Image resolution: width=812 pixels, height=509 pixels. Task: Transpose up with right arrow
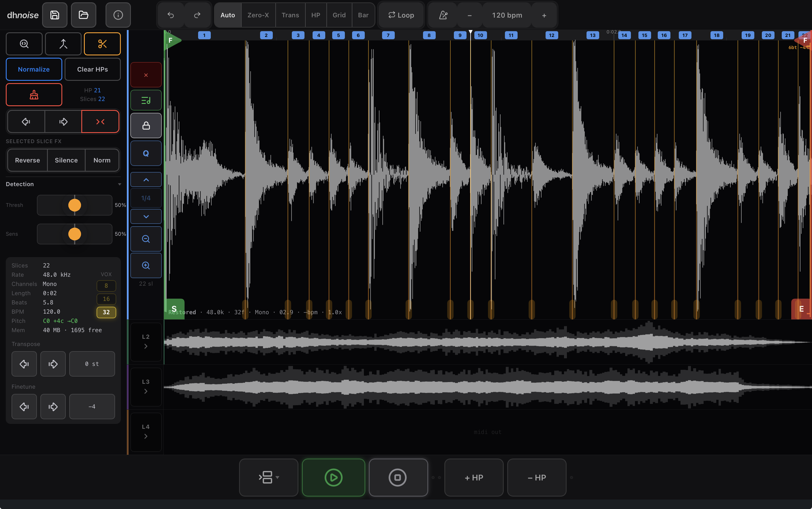point(53,364)
